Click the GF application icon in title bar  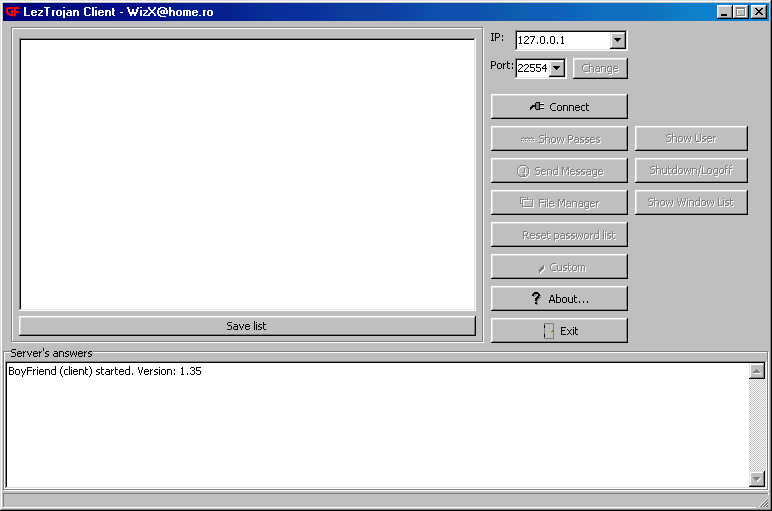coord(12,12)
